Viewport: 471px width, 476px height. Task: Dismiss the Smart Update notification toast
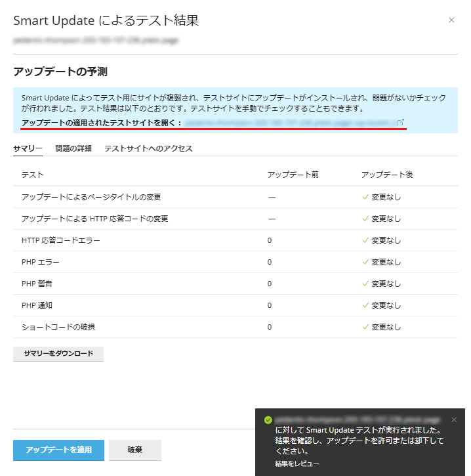tap(454, 420)
